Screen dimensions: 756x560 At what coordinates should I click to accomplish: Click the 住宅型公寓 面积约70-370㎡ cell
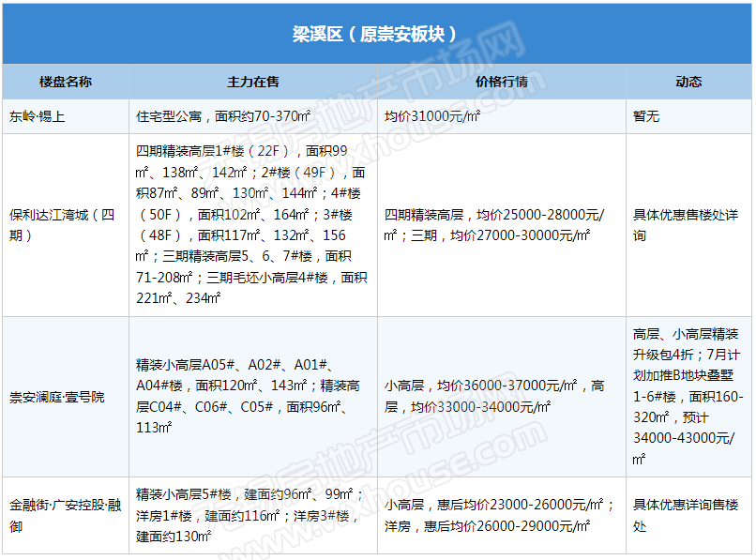[x=223, y=117]
